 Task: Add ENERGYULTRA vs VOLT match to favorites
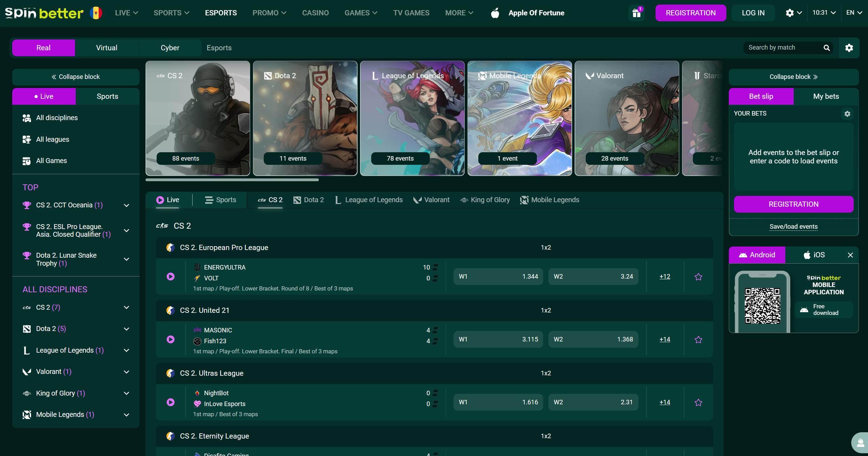[698, 277]
